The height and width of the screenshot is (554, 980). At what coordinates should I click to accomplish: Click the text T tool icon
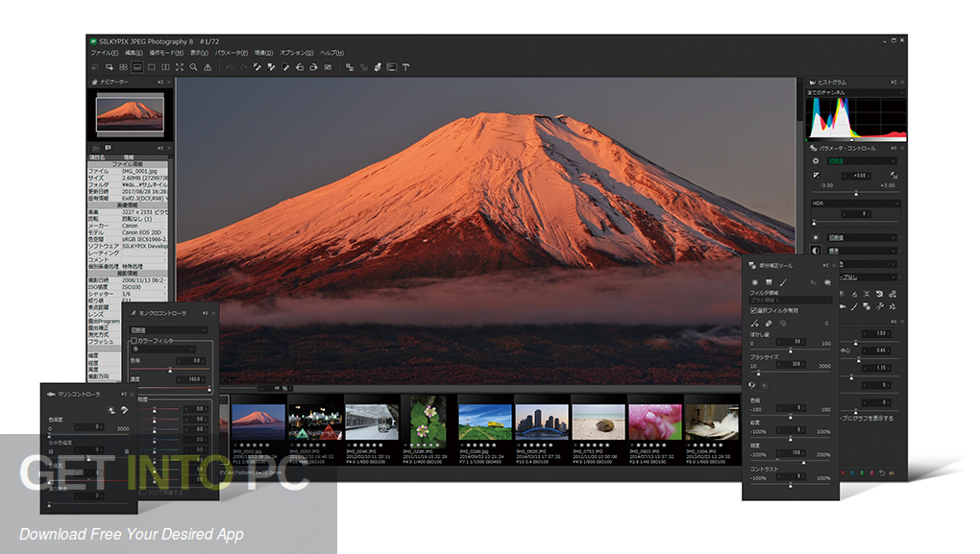(405, 67)
